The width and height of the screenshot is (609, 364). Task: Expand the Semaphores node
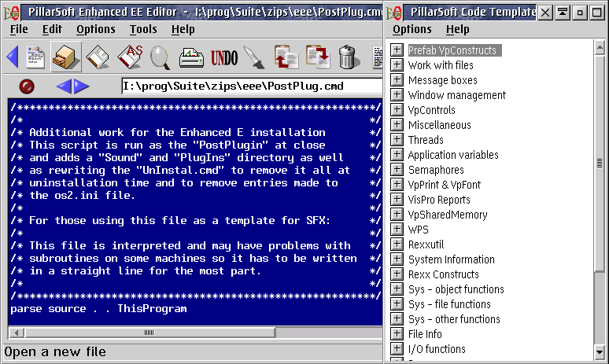point(397,169)
